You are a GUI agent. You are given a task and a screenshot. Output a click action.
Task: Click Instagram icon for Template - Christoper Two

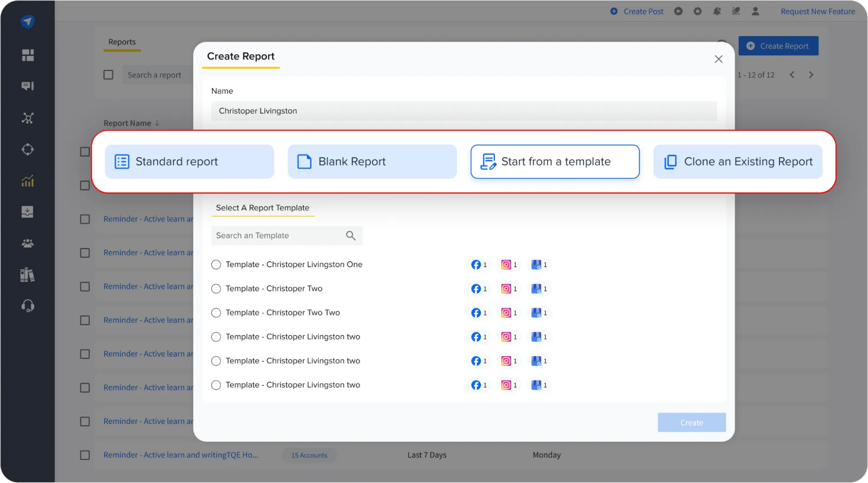pos(506,289)
